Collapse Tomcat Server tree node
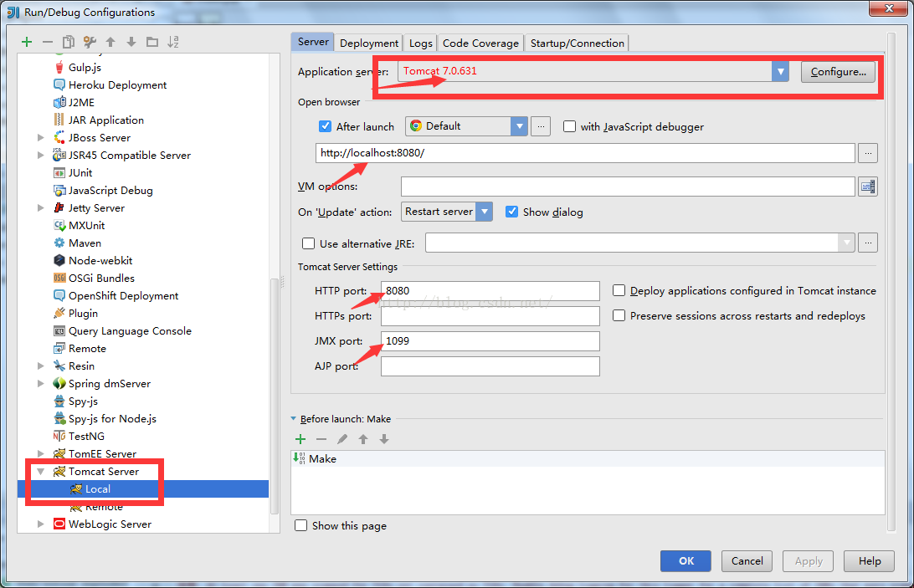Viewport: 914px width, 588px height. (41, 471)
